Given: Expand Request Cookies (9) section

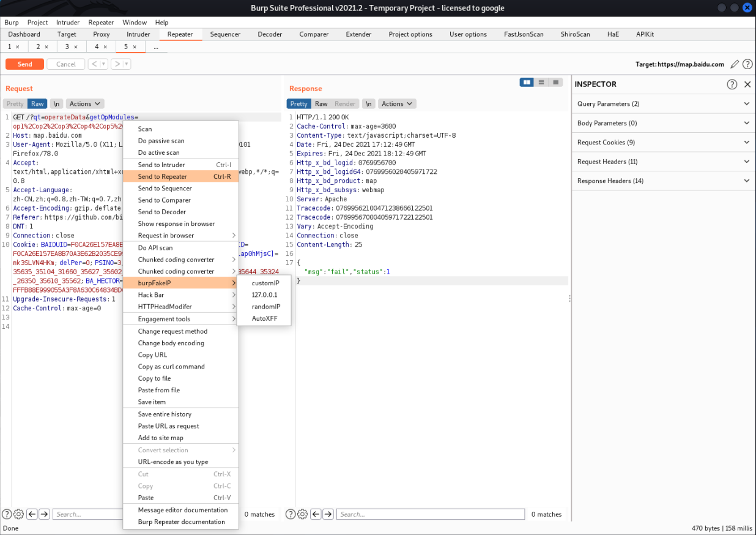Looking at the screenshot, I should (664, 143).
